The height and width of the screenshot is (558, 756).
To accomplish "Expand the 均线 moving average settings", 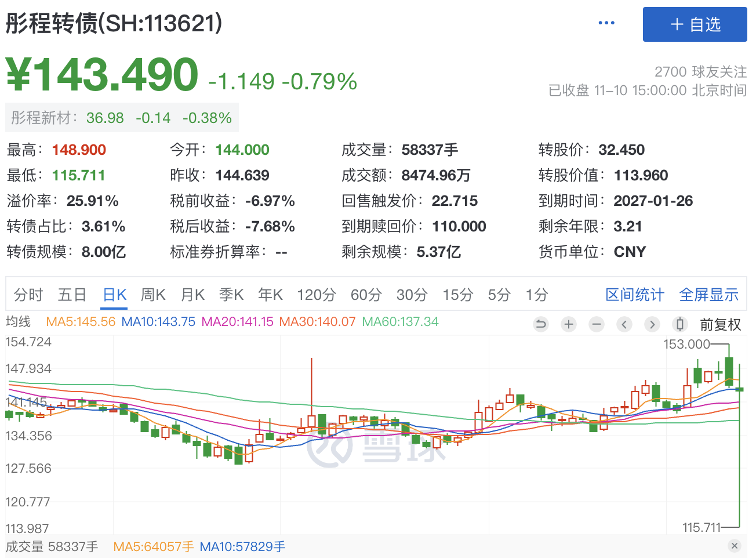I will 18,322.
